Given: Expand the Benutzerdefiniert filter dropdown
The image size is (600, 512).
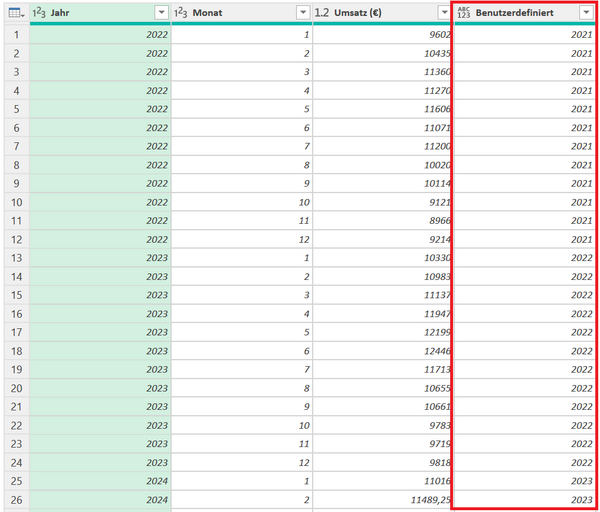Looking at the screenshot, I should click(585, 12).
